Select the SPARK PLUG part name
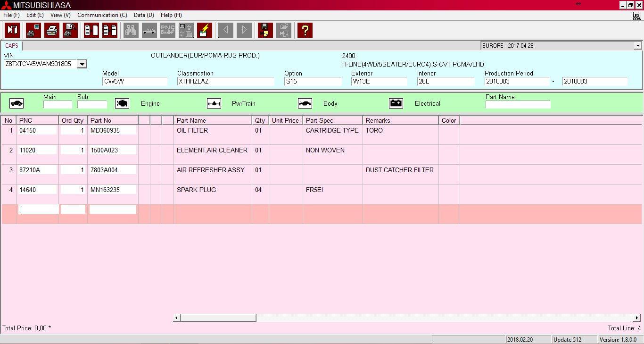This screenshot has height=344, width=644. click(196, 190)
